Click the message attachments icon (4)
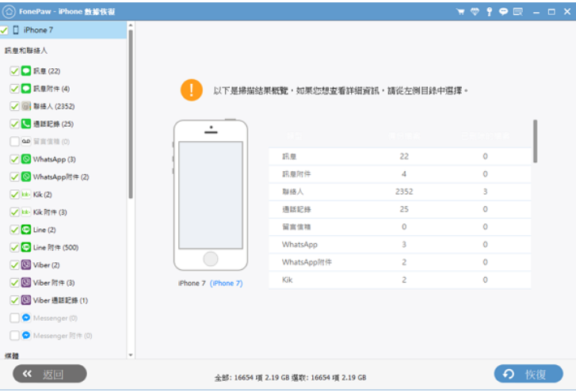 (25, 89)
